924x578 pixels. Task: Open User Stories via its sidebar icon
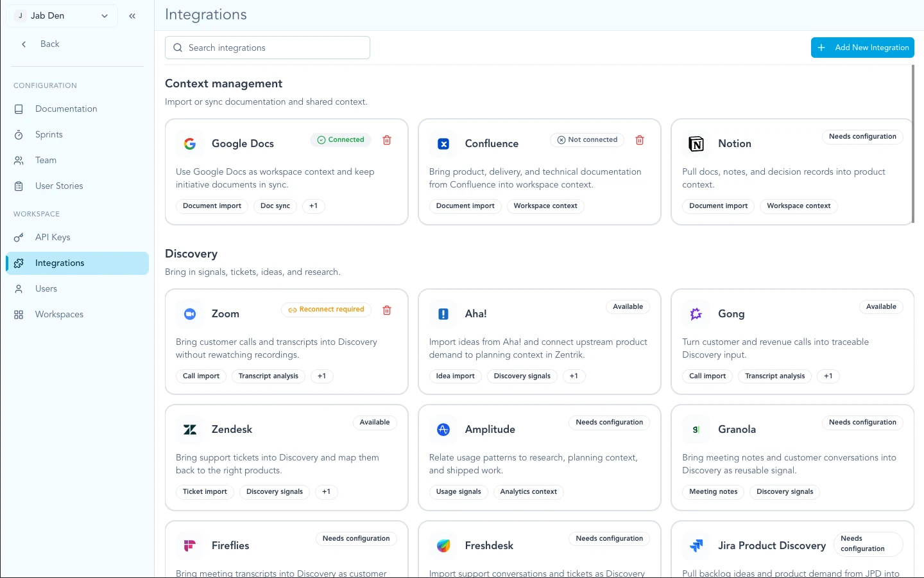point(19,186)
